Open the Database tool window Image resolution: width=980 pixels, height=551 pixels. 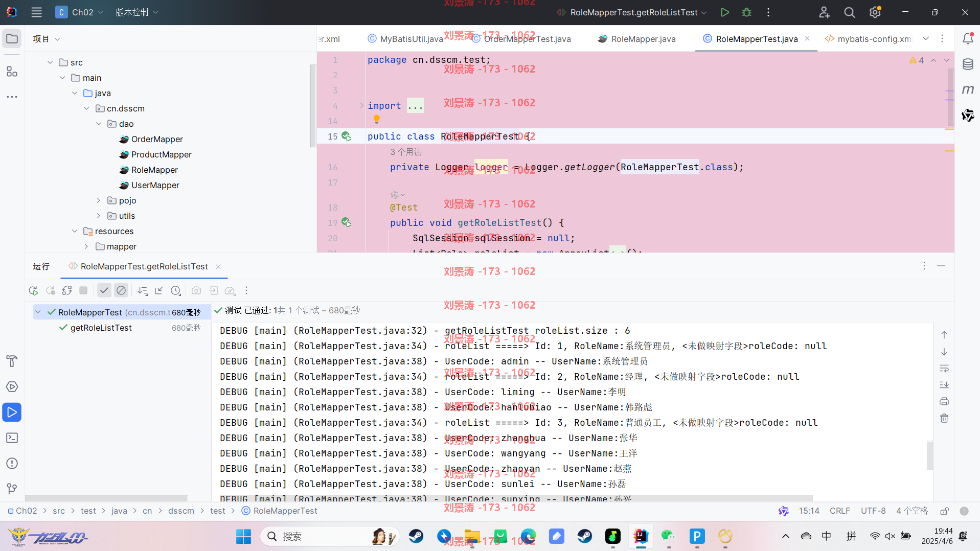click(x=968, y=64)
